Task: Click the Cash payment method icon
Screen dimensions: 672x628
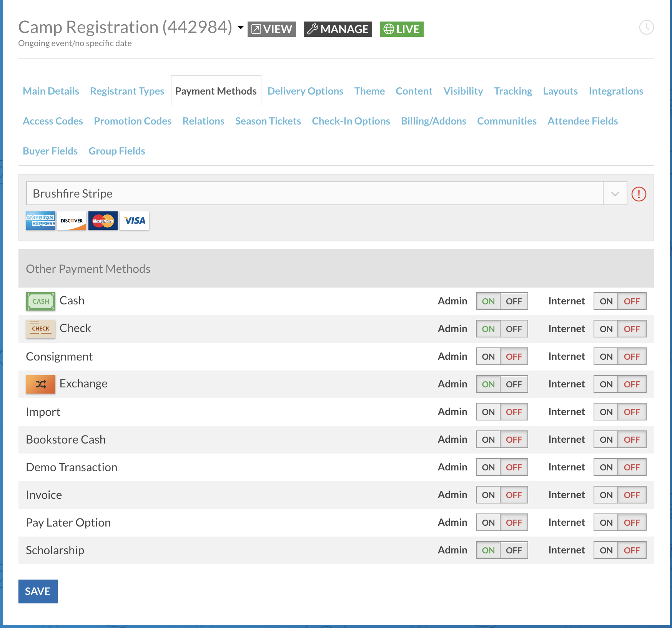Action: click(x=40, y=301)
